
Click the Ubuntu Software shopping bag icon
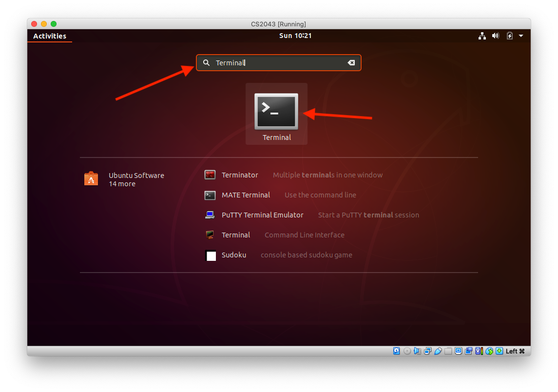pyautogui.click(x=91, y=179)
